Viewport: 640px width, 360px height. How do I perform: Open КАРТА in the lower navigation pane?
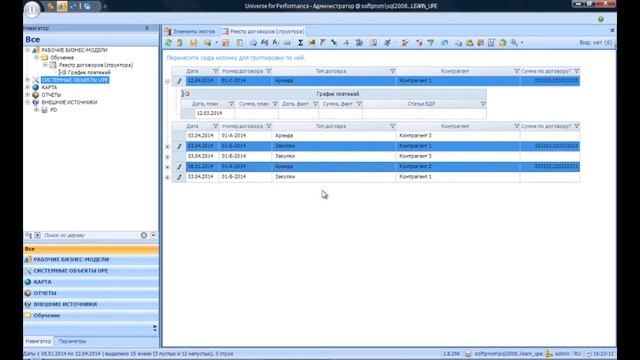91,282
